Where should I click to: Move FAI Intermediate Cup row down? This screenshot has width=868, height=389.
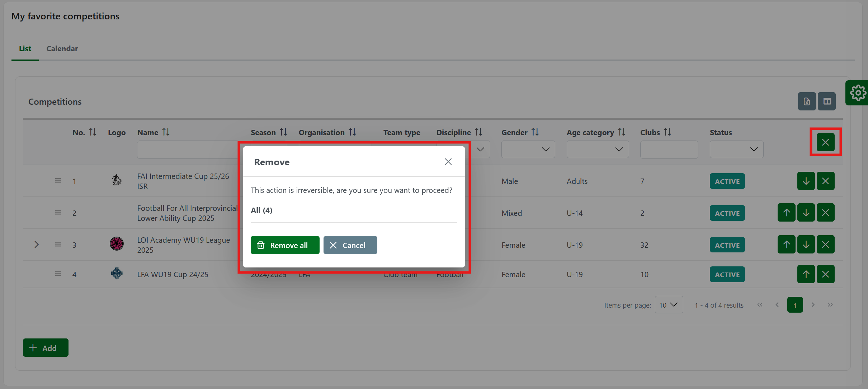coord(806,181)
